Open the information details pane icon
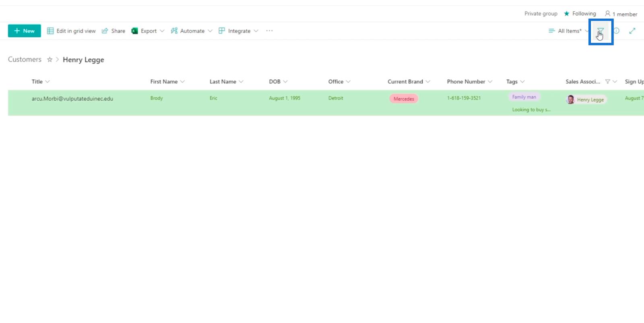 point(616,31)
